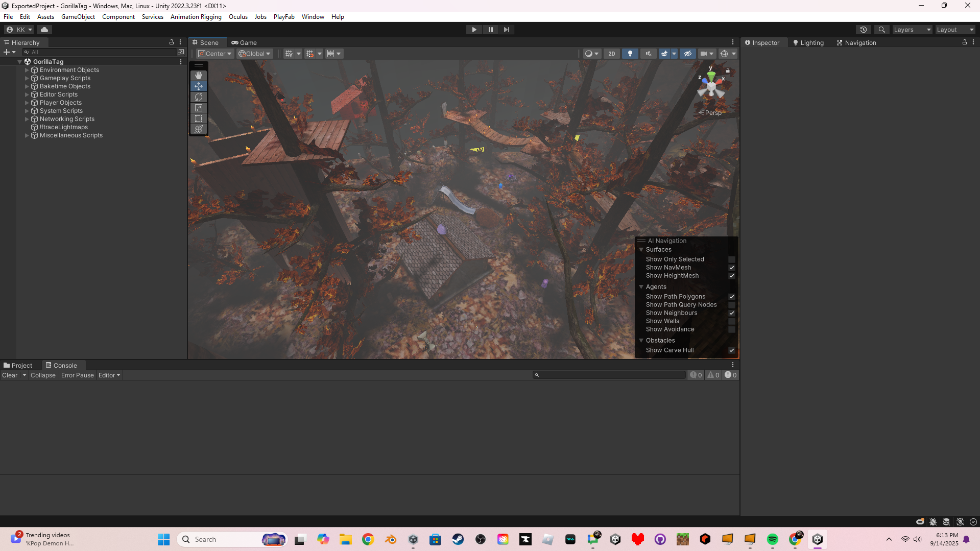Viewport: 980px width, 551px height.
Task: Open the KK account dropdown
Action: [19, 30]
